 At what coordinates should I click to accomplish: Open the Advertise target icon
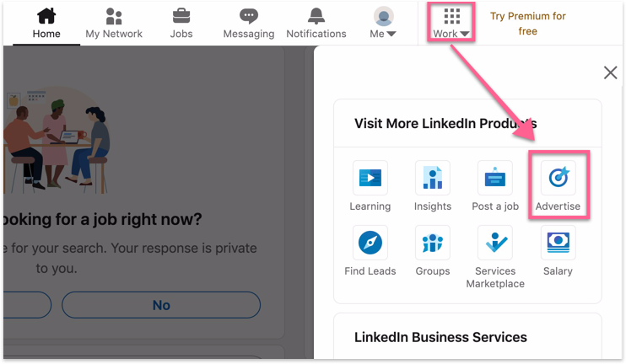(558, 178)
